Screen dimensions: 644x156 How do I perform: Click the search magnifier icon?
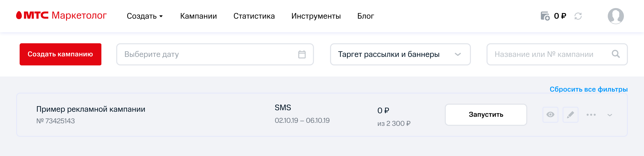tap(616, 54)
